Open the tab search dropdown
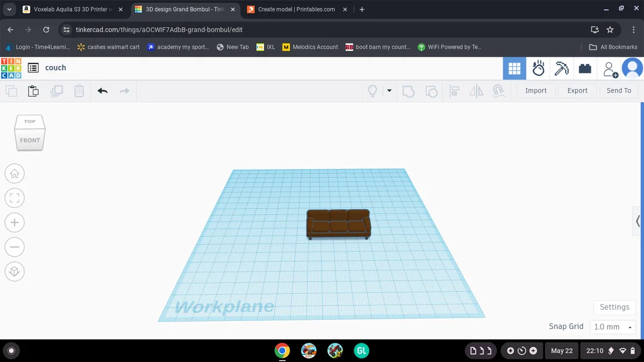This screenshot has height=362, width=644. coord(9,9)
